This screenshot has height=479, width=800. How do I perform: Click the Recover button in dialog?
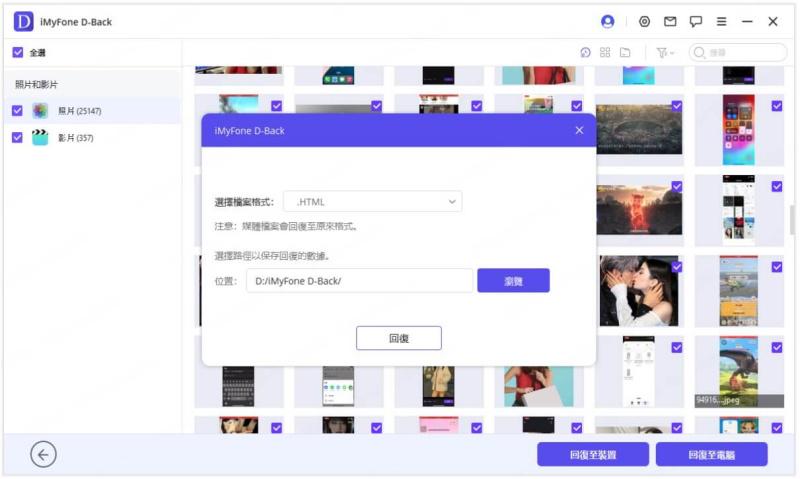pos(399,338)
